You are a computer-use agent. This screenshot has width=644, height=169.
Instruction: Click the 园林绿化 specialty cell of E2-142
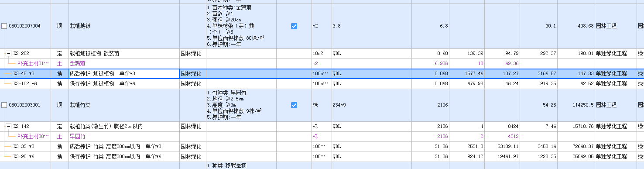point(191,127)
